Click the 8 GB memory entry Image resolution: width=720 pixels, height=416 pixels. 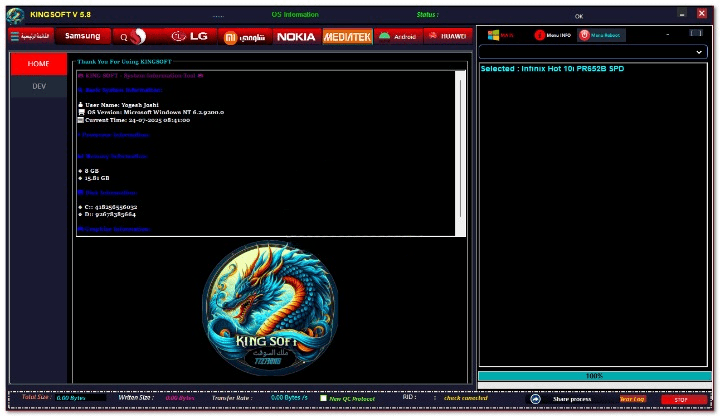tap(89, 171)
